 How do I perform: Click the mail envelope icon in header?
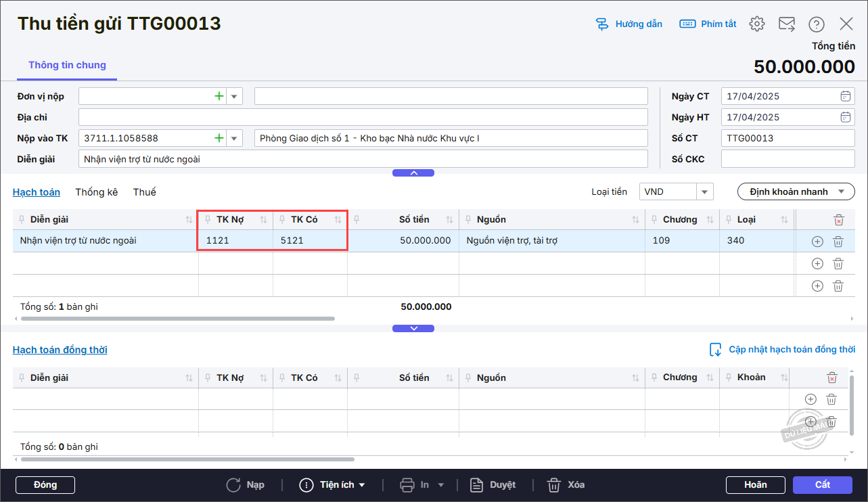[786, 24]
